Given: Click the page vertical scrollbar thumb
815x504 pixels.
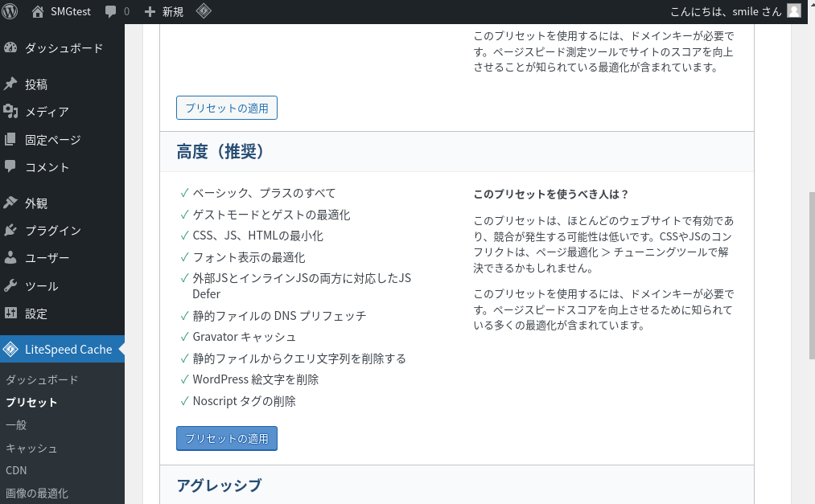Looking at the screenshot, I should pos(811,276).
